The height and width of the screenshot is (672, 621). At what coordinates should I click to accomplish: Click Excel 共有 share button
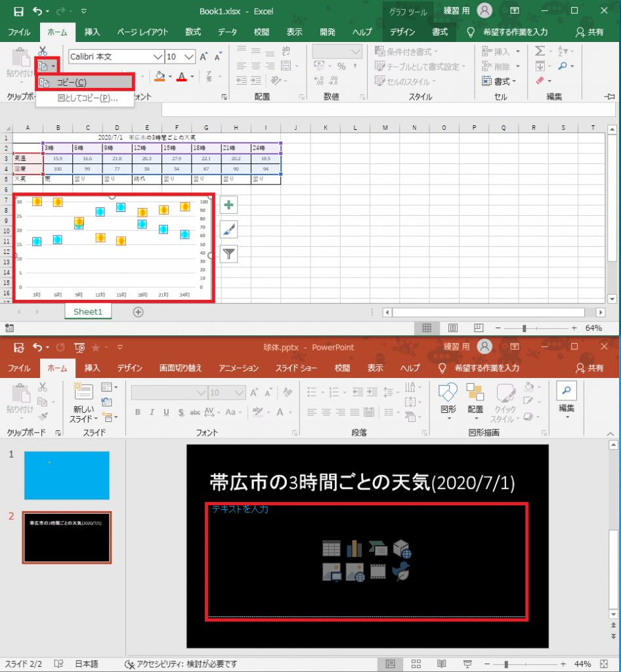point(589,32)
